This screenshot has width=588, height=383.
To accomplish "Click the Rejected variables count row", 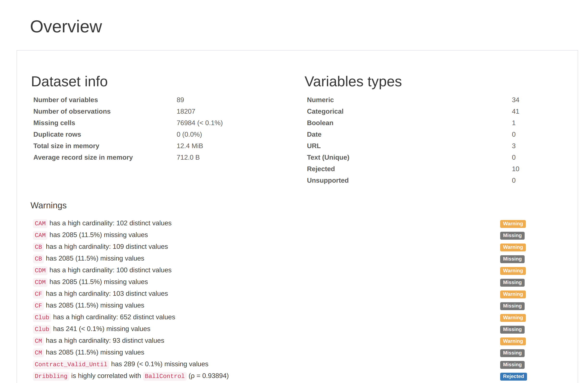I will 321,169.
